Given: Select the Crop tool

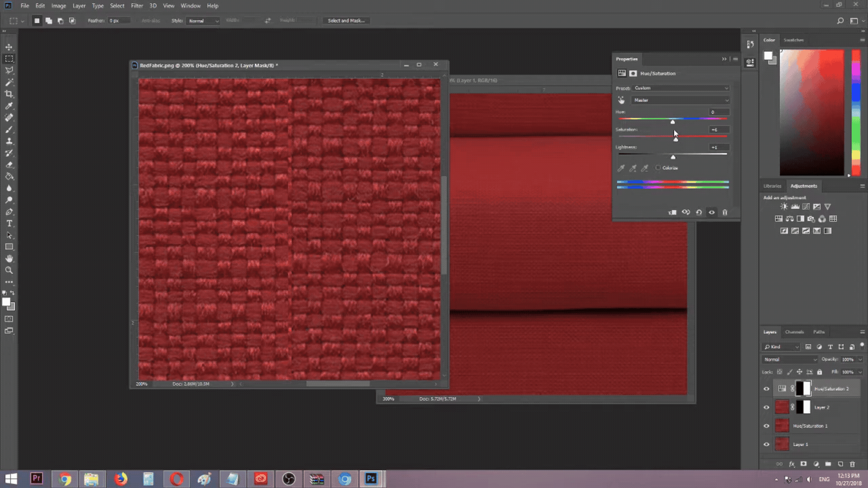Looking at the screenshot, I should (x=9, y=94).
